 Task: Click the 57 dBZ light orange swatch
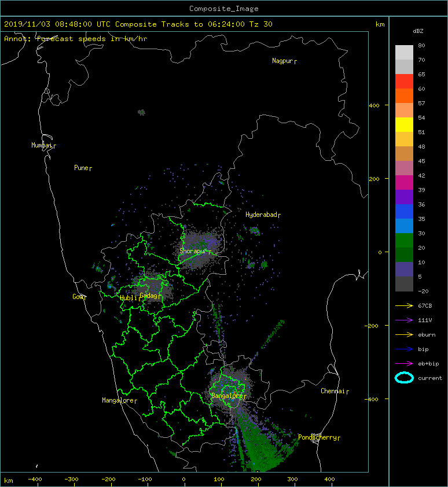(x=404, y=110)
